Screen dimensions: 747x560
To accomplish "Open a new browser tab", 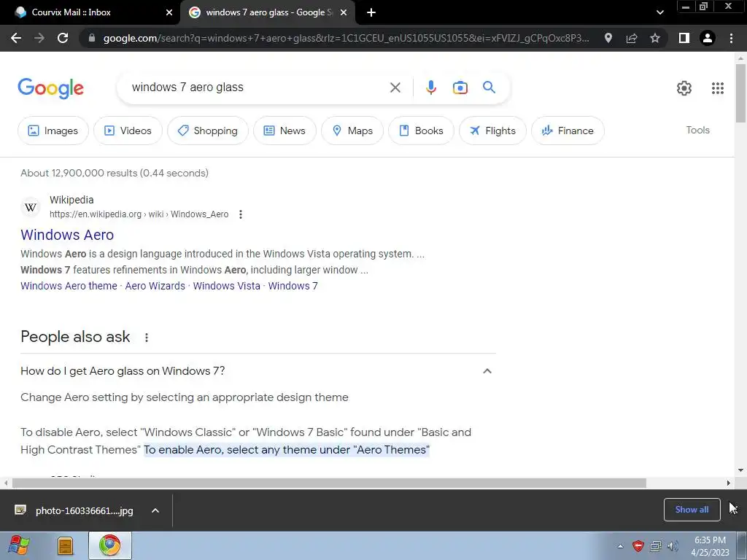I will pyautogui.click(x=371, y=12).
